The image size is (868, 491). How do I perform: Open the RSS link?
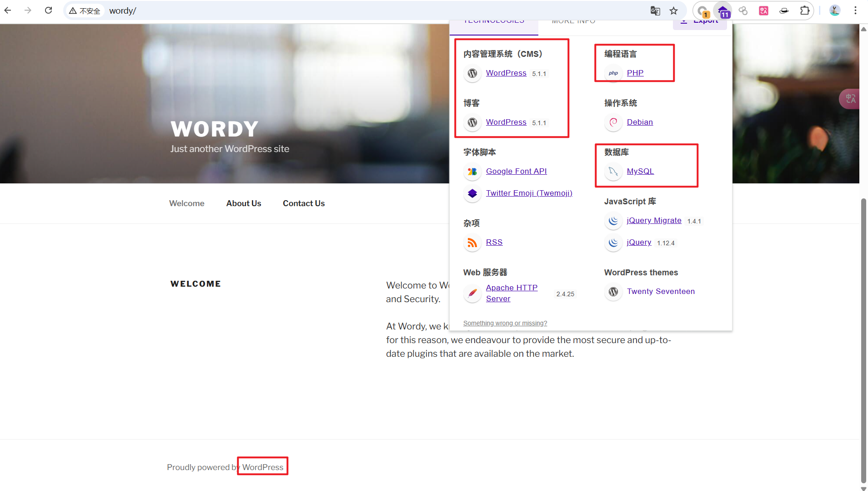pos(494,242)
